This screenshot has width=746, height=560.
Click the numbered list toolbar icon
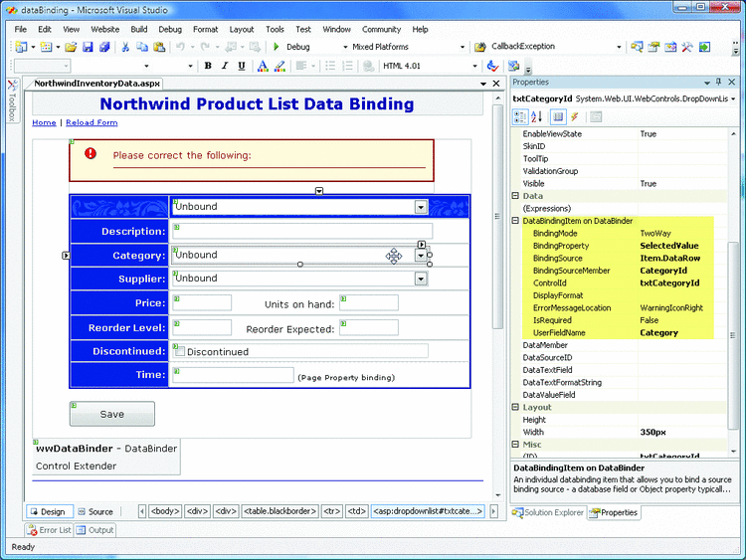click(348, 66)
